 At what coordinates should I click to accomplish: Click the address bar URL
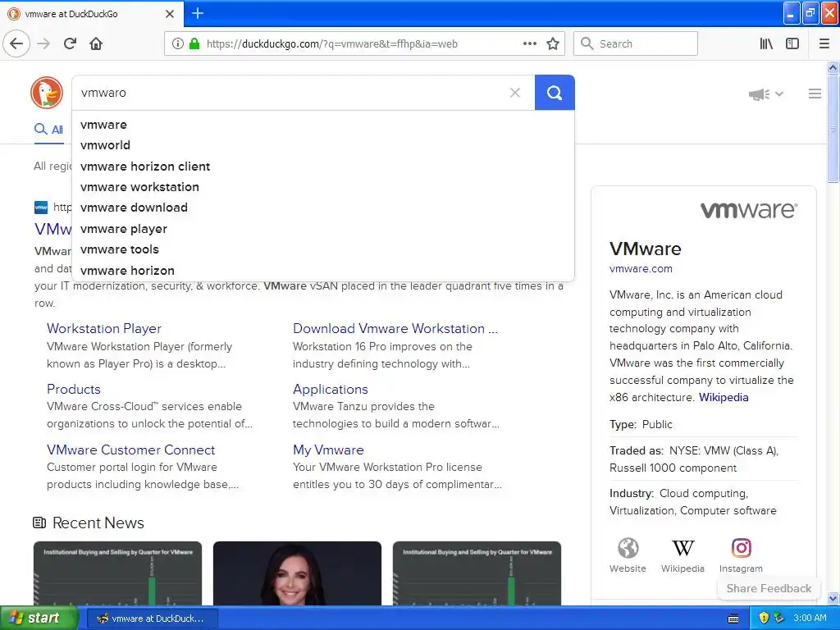coord(331,44)
